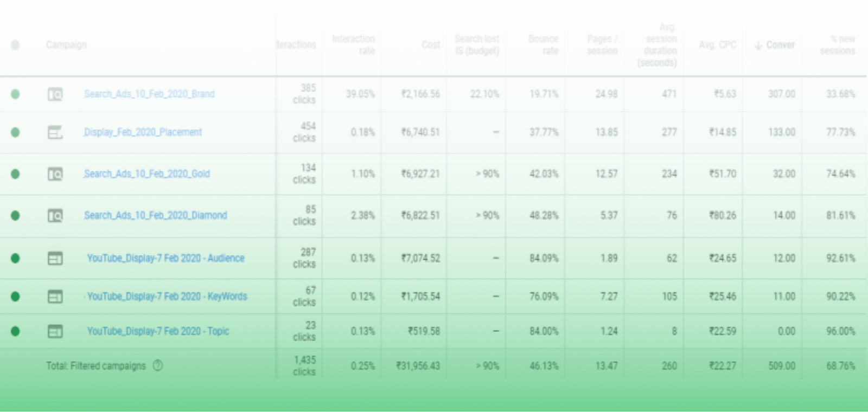
Task: Select the Search campaign icon for Search_Ads_10_Feb_2020_Gold
Action: tap(55, 173)
